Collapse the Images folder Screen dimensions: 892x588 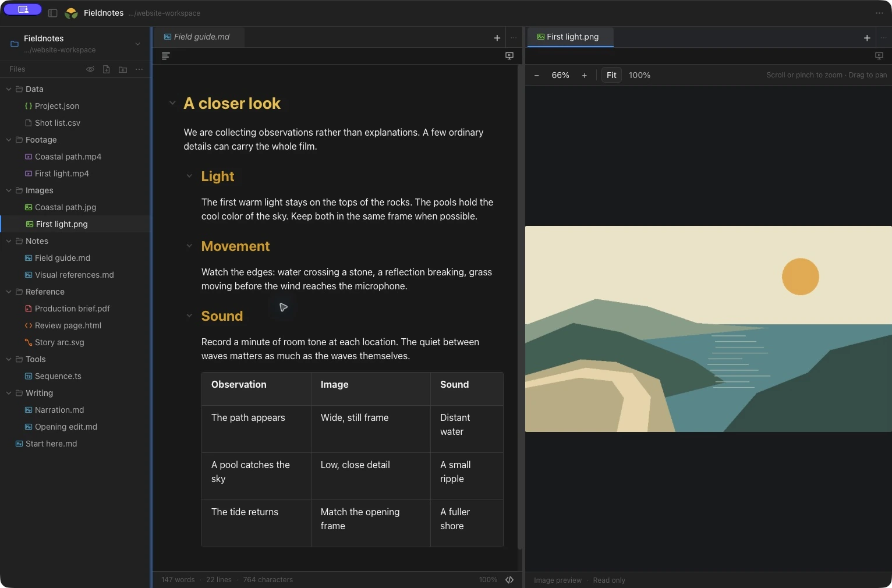click(9, 190)
